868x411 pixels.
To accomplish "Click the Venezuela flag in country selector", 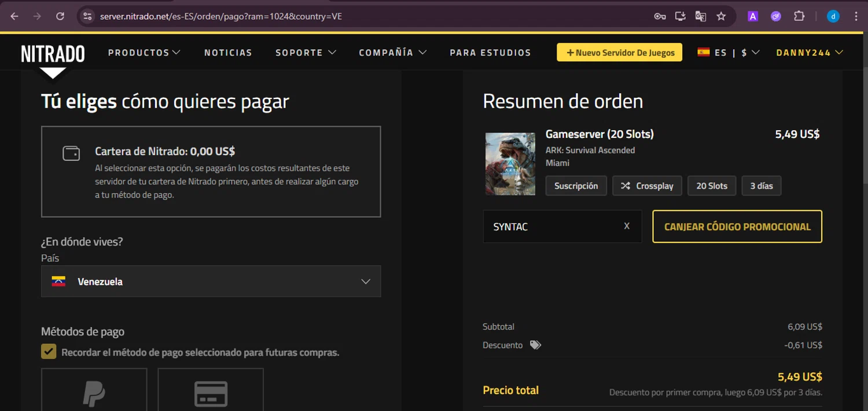I will click(x=58, y=282).
